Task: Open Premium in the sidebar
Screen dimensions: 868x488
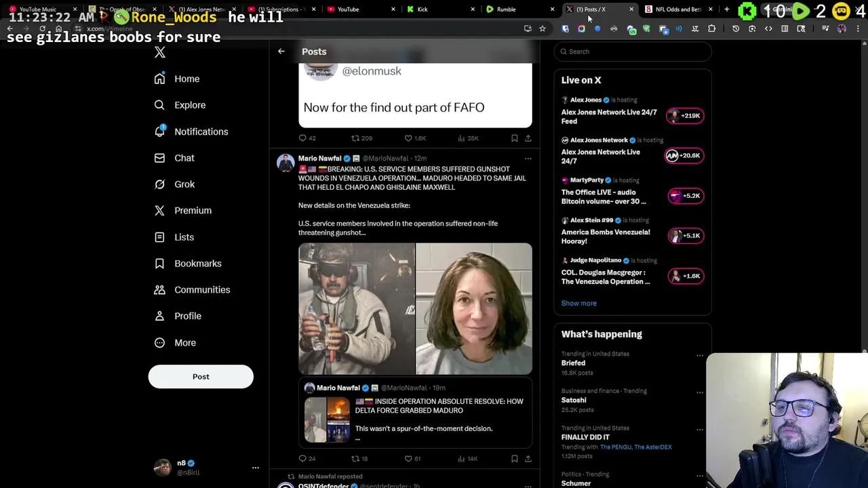Action: click(x=182, y=211)
